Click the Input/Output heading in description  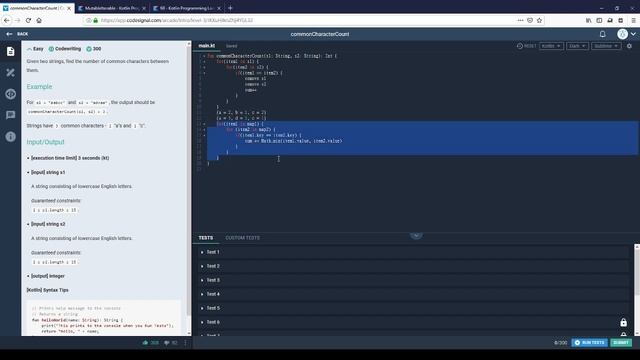[x=45, y=142]
